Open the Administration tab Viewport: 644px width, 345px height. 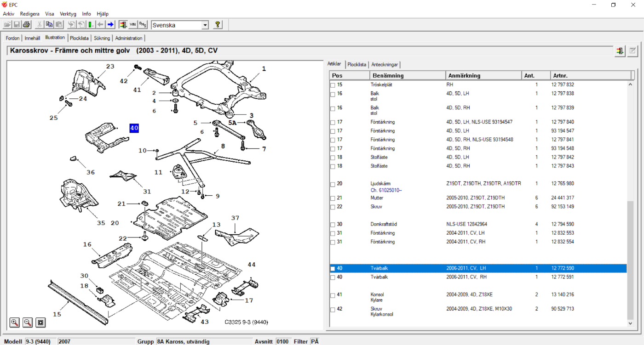[129, 38]
